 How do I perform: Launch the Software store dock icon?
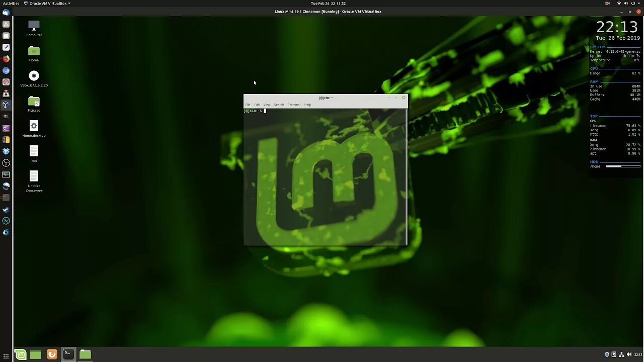coord(6,24)
